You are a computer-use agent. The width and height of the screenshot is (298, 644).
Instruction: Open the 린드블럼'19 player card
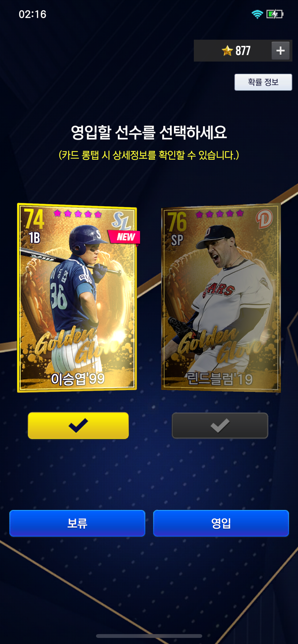pos(221,298)
